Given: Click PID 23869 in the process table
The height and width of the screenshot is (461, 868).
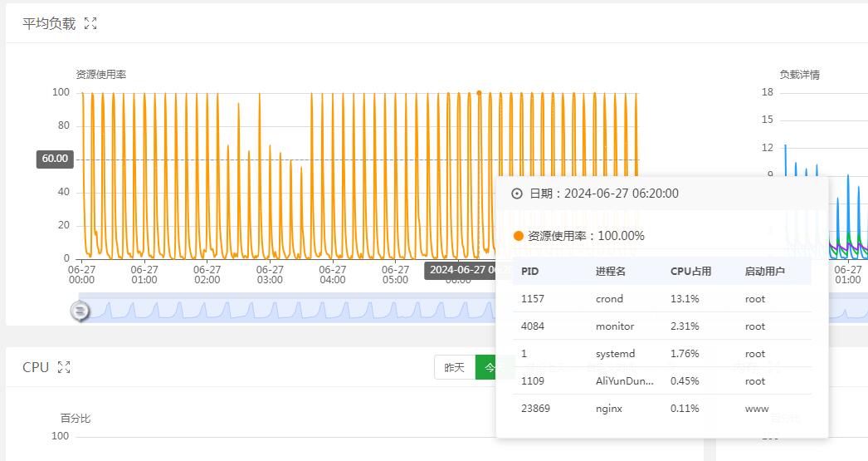Looking at the screenshot, I should pyautogui.click(x=535, y=409).
